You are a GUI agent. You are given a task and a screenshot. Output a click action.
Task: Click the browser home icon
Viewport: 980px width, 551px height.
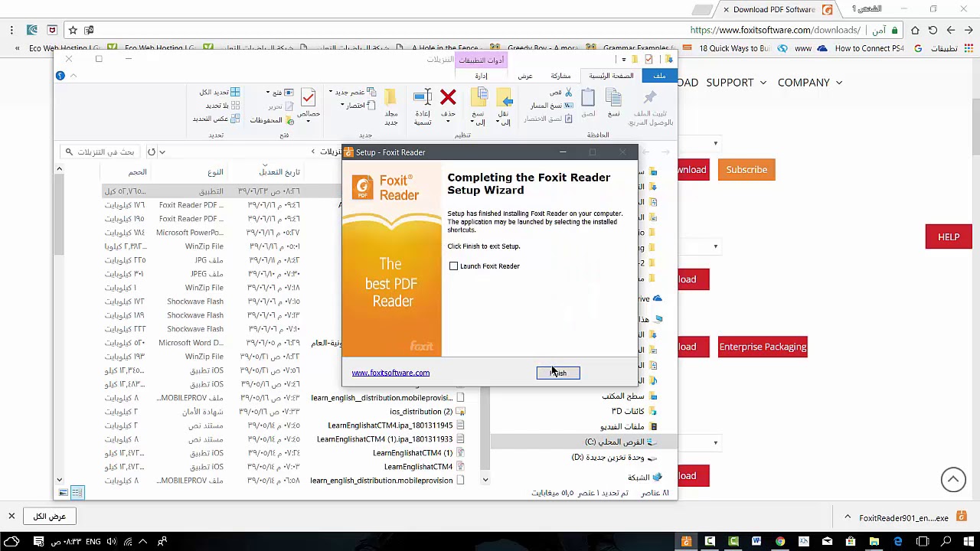coord(915,30)
